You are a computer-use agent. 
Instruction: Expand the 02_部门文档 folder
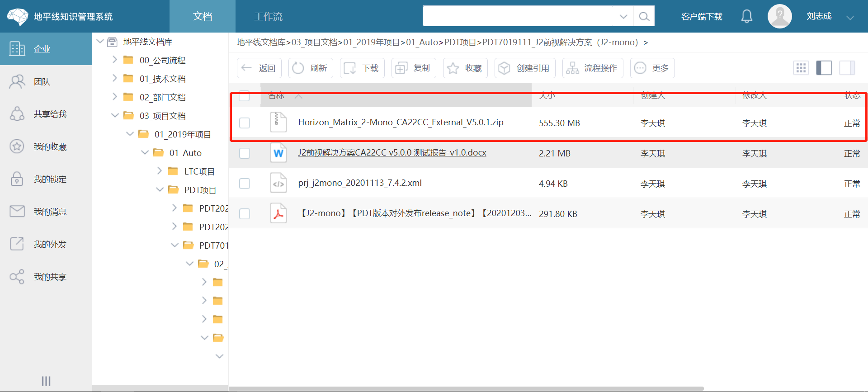pos(115,97)
